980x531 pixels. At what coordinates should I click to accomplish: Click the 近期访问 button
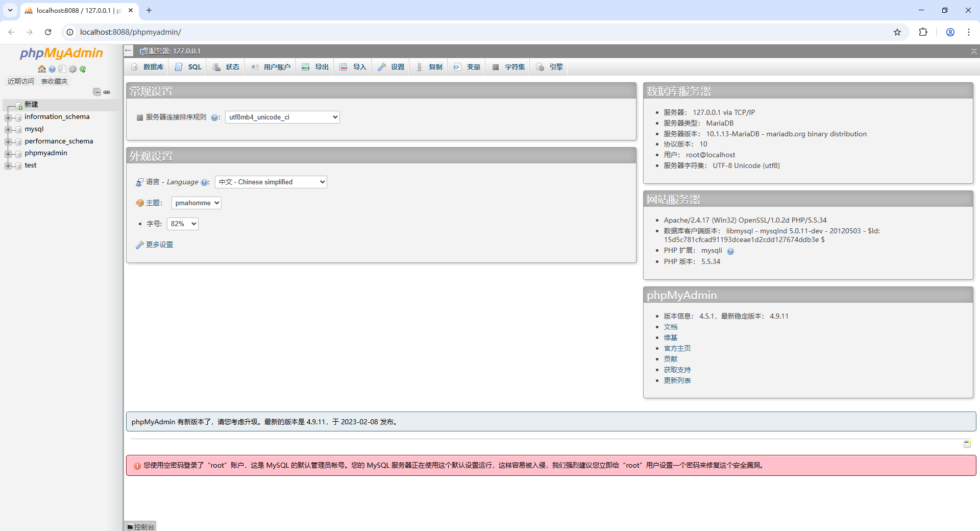pos(21,81)
